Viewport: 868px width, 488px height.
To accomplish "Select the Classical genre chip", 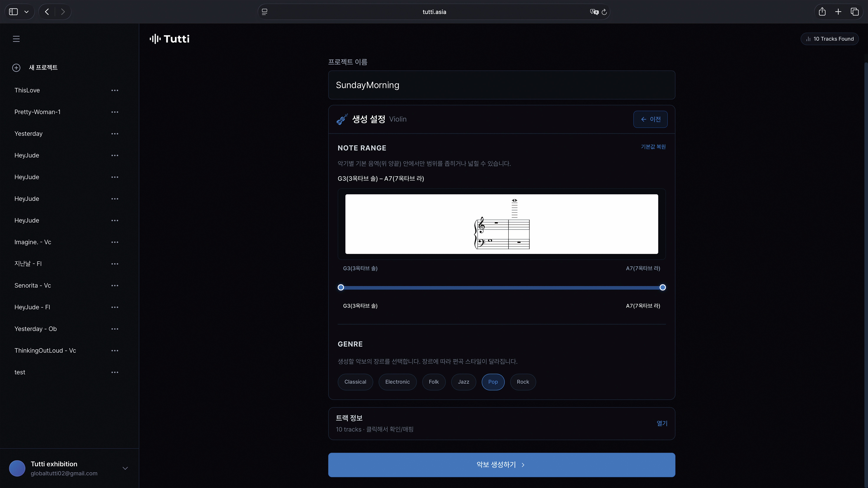I will (x=355, y=382).
